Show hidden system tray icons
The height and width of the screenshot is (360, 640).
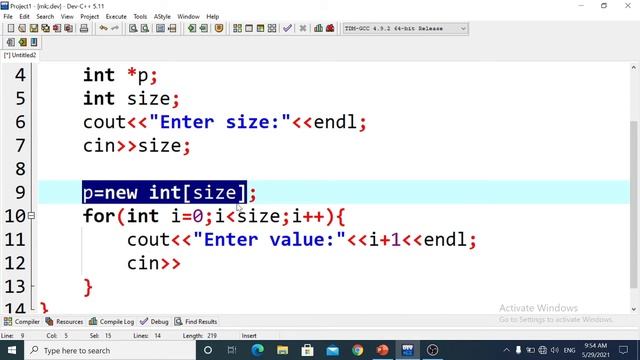(506, 350)
